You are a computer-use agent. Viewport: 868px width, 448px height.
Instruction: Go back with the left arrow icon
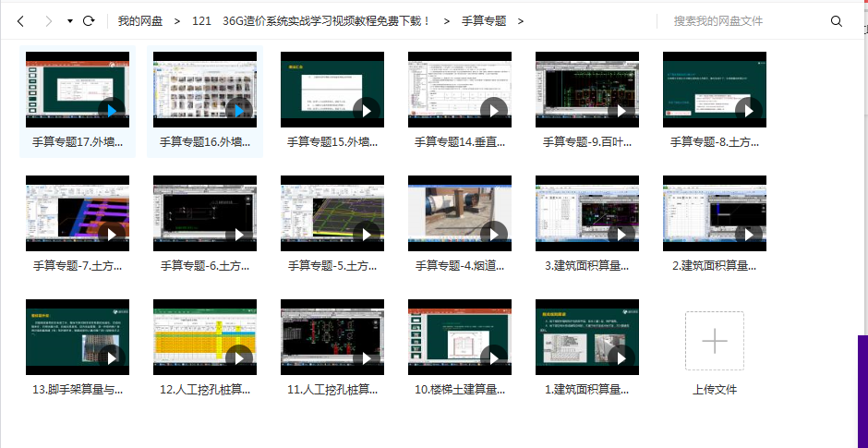(x=20, y=21)
